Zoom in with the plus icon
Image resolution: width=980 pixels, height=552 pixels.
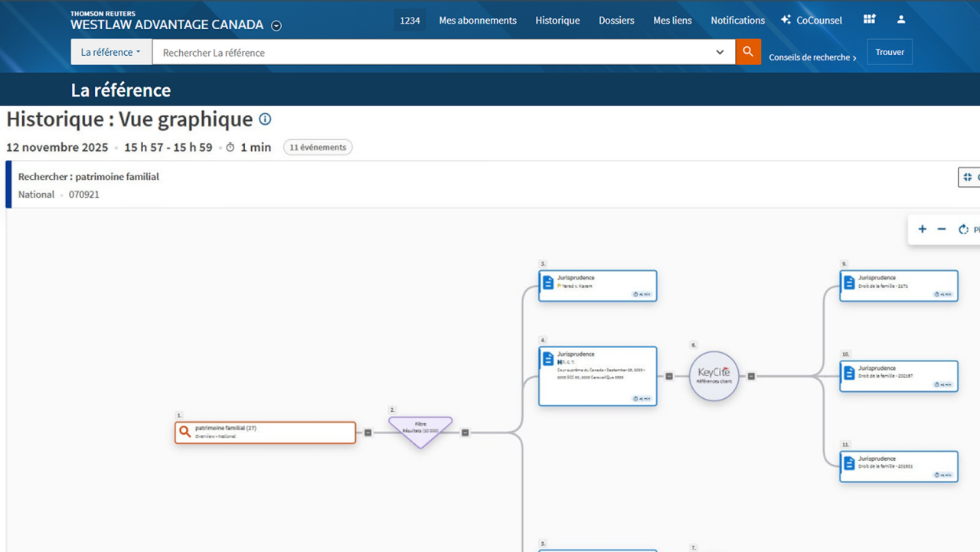coord(922,230)
